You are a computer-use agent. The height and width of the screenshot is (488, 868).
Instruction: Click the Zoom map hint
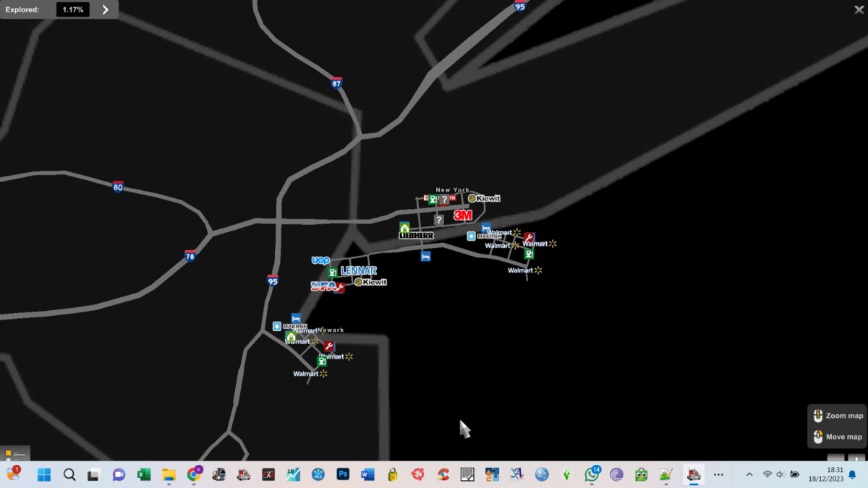coord(837,416)
